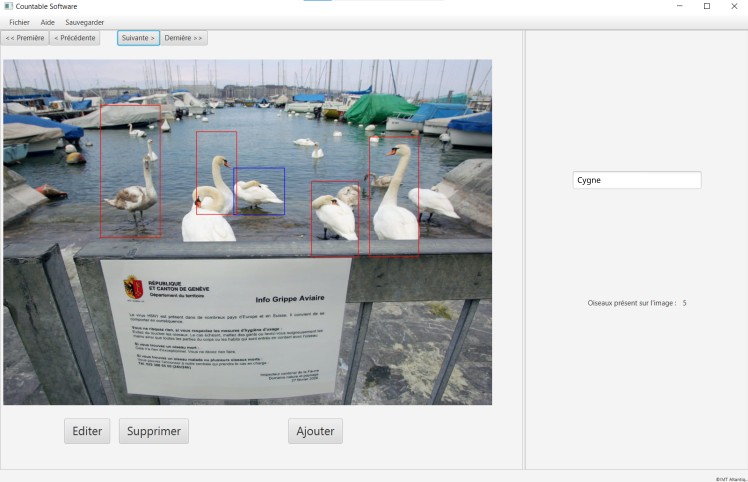748x482 pixels.
Task: Click Ajouter to add a box
Action: [x=315, y=431]
